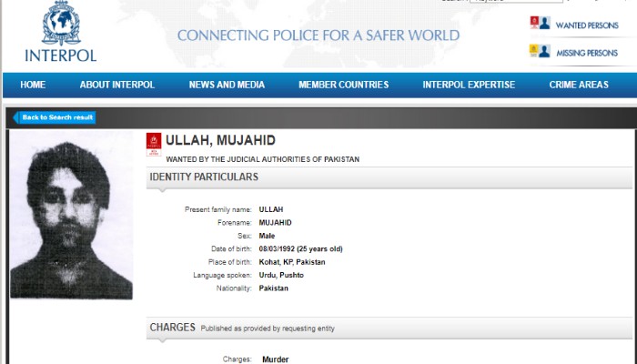
Task: Open the INTERPOL EXPERTISE menu
Action: [x=469, y=85]
